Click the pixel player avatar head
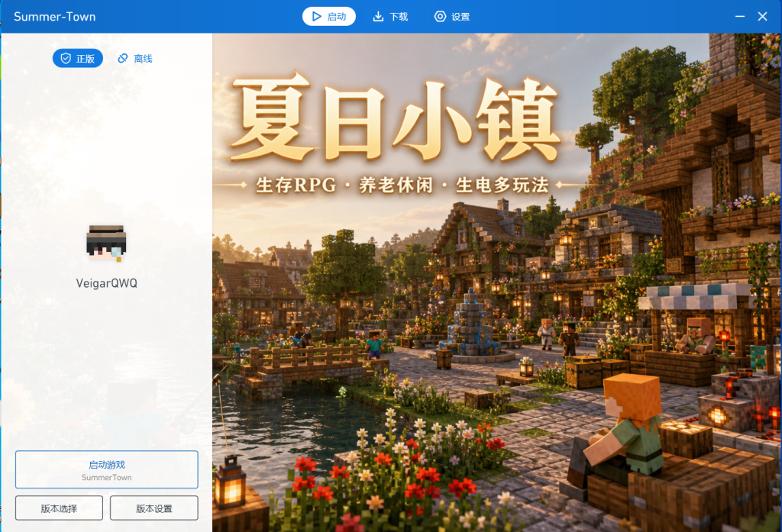Viewport: 782px width, 532px height. pos(106,243)
